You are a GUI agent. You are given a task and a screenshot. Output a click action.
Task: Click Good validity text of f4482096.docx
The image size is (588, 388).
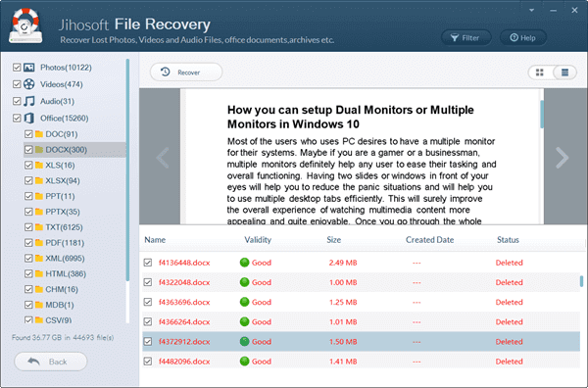pyautogui.click(x=262, y=362)
